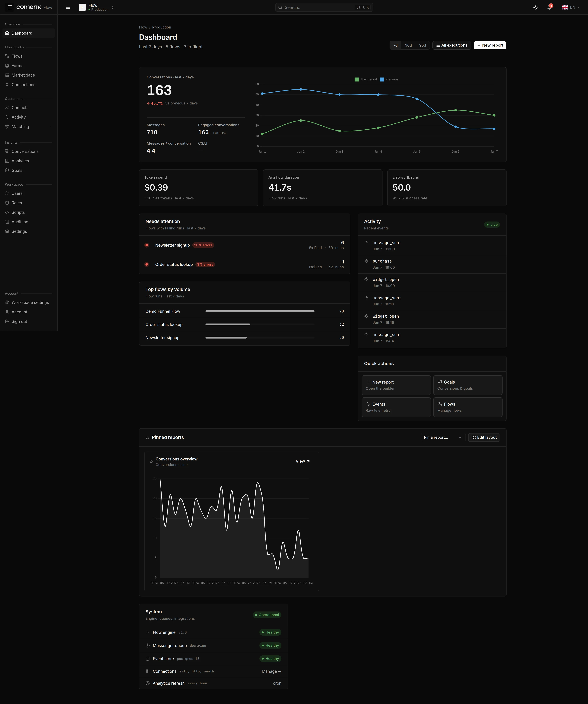This screenshot has width=588, height=704.
Task: Switch to light theme via sun icon
Action: [x=535, y=7]
